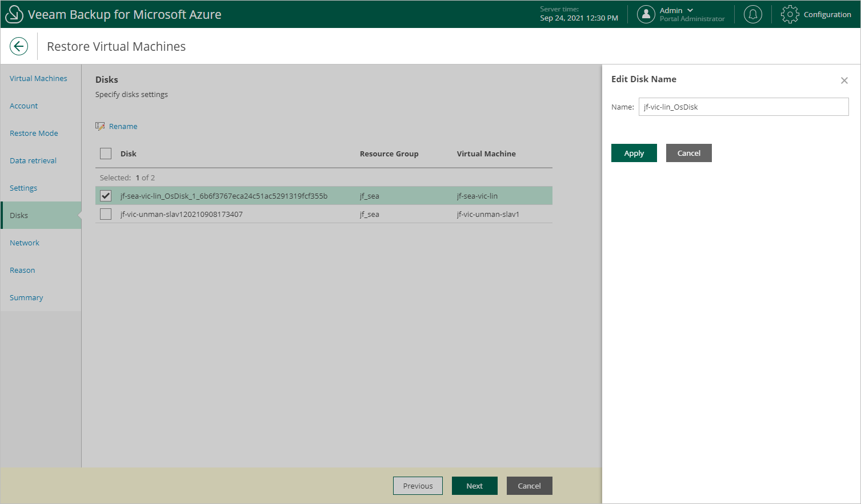This screenshot has width=861, height=504.
Task: Sort by the Disk column header
Action: [x=129, y=154]
